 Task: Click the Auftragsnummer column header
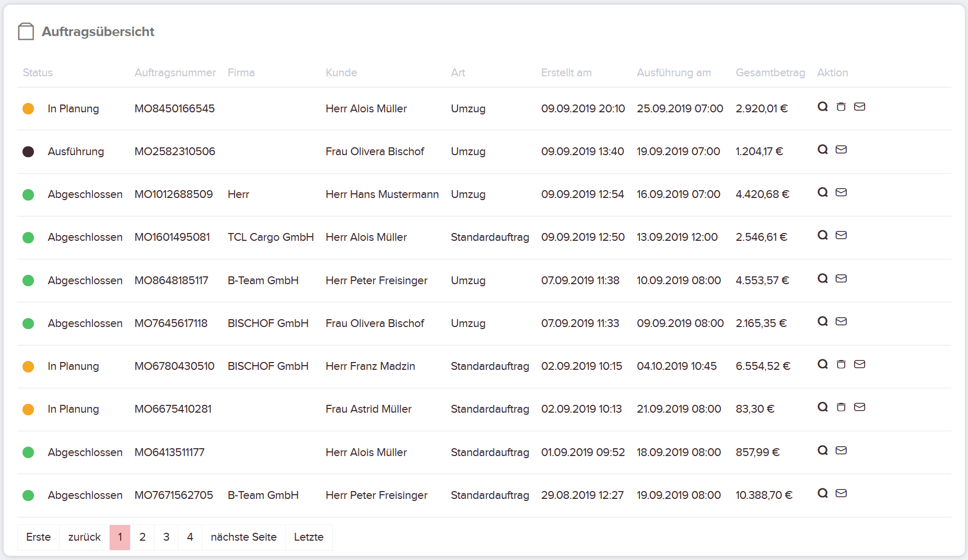(x=175, y=73)
